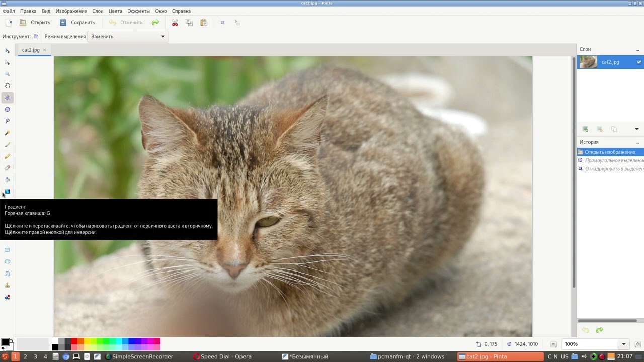Screen dimensions: 644x362
Task: Select the Pan hand tool
Action: pos(7,86)
